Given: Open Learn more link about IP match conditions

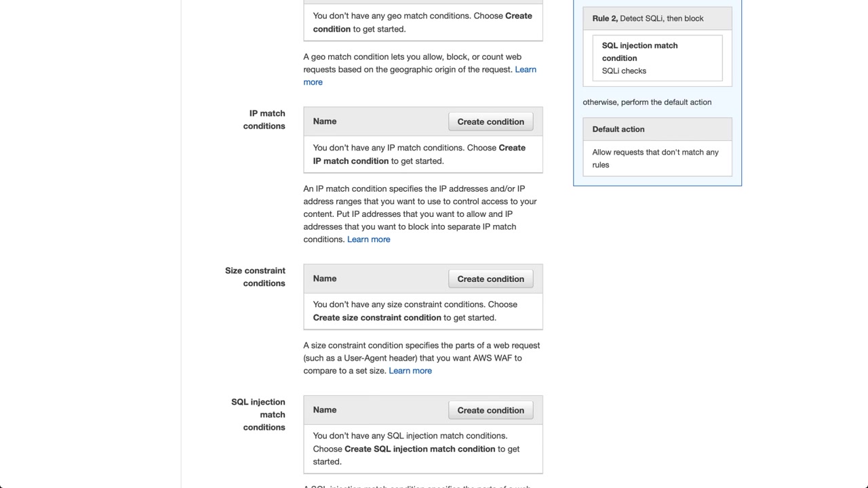Looking at the screenshot, I should (x=368, y=239).
